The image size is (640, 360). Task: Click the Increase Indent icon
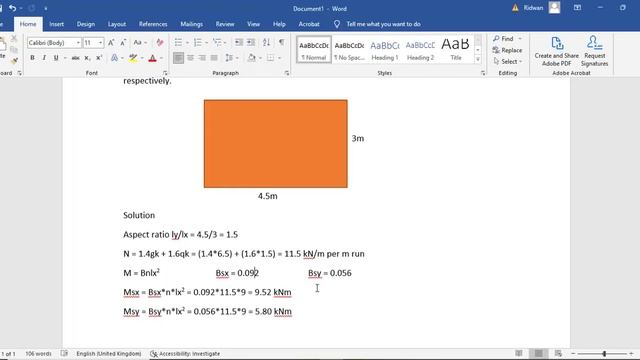pos(251,42)
